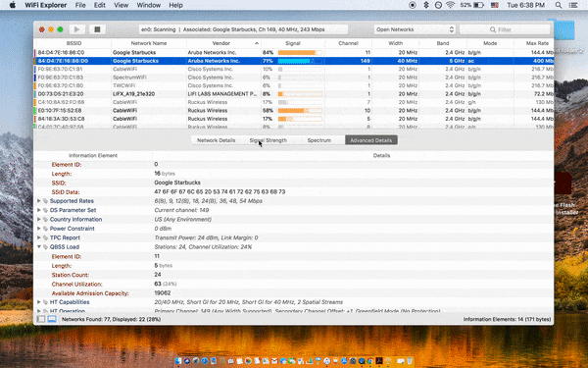Open the View menu
The image size is (588, 368).
pos(121,5)
